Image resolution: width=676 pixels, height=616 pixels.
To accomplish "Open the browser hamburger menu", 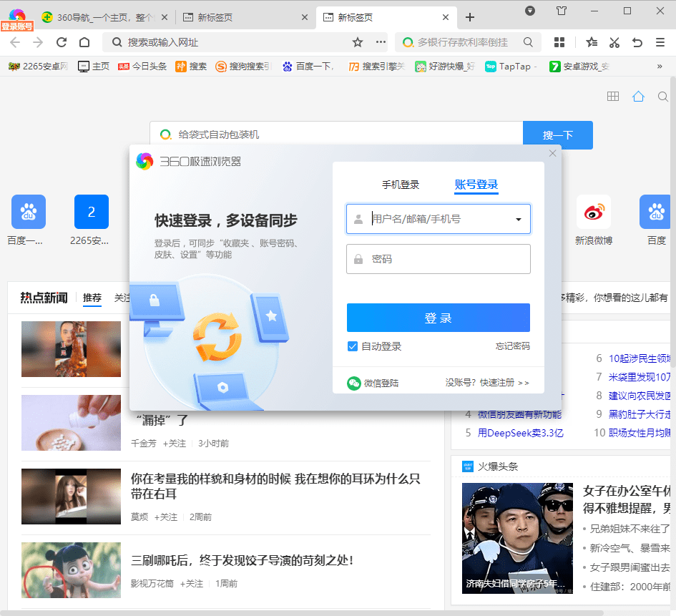I will click(660, 42).
